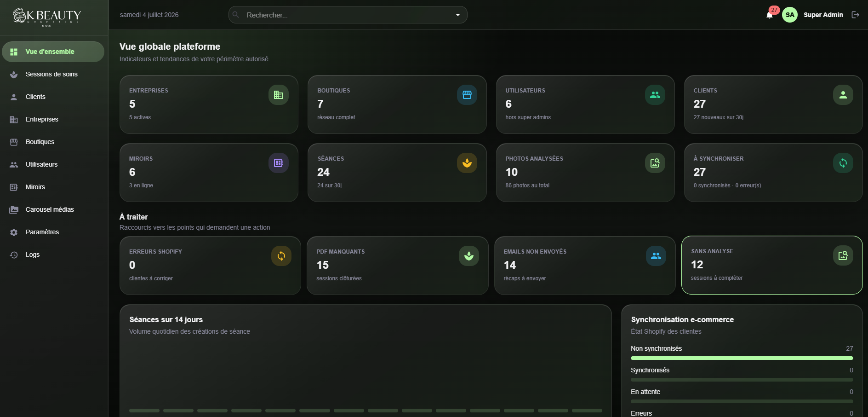Click the photo search icon in Photos analysées card
The height and width of the screenshot is (417, 868).
pyautogui.click(x=655, y=163)
